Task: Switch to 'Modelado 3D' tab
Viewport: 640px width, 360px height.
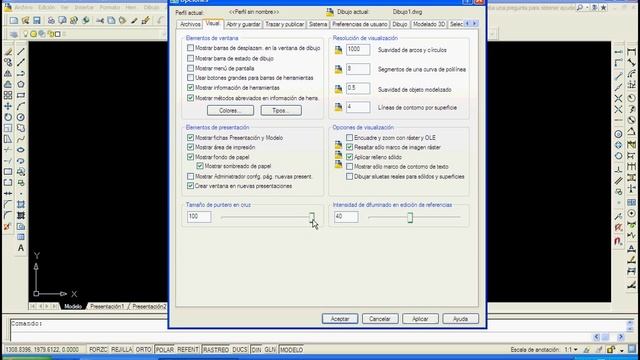Action: pos(429,24)
